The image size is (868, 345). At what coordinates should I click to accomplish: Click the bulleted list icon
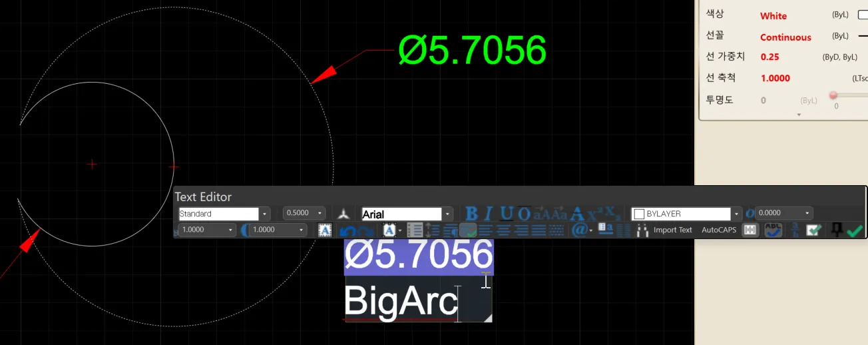415,230
